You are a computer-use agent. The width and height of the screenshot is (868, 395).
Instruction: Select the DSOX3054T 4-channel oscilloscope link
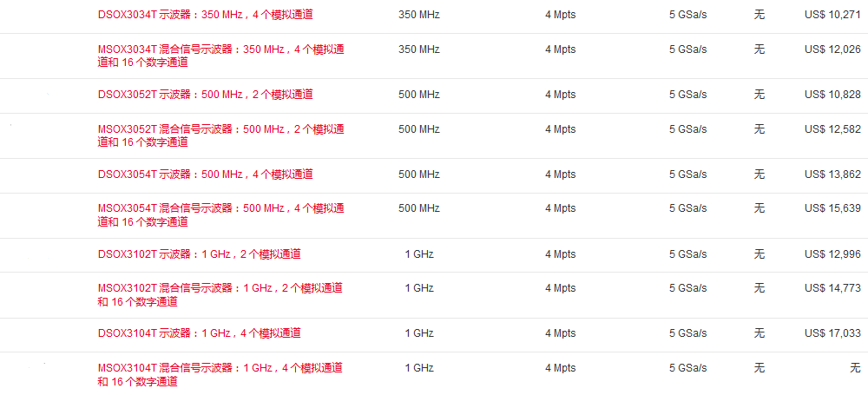click(x=205, y=174)
